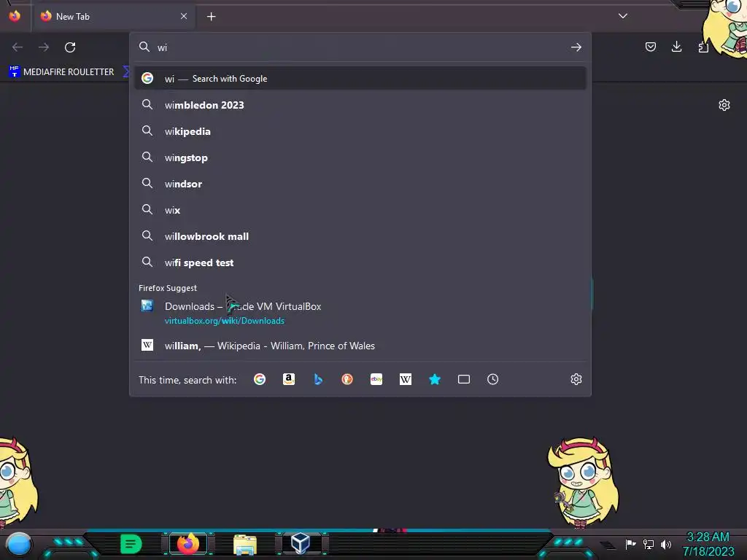Reload the current page
Viewport: 747px width, 560px height.
pyautogui.click(x=70, y=47)
